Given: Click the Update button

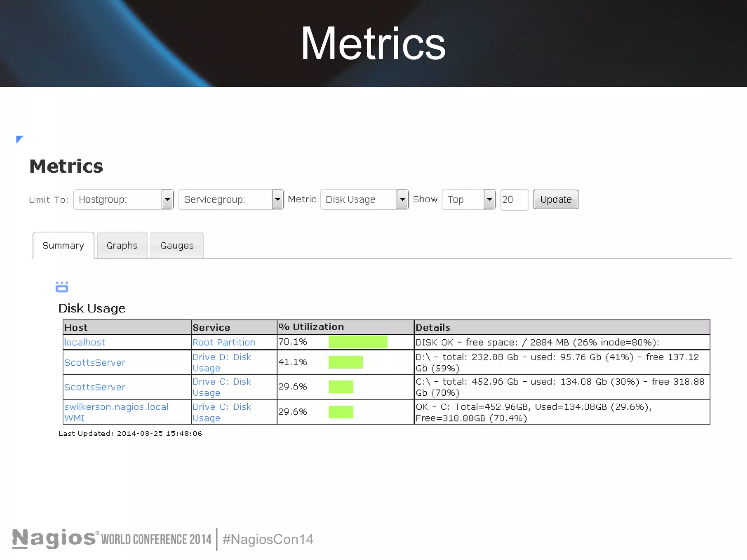Looking at the screenshot, I should [x=556, y=199].
